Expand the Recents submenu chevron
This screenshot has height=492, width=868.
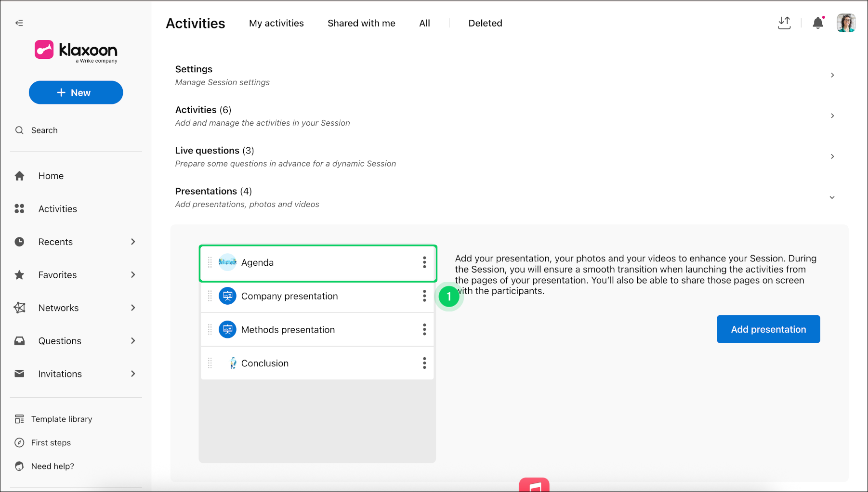[133, 242]
